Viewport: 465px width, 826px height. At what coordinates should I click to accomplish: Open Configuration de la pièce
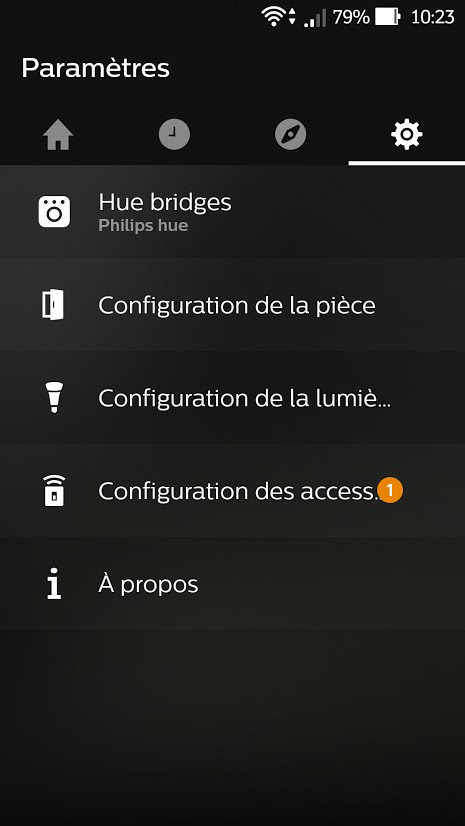232,305
